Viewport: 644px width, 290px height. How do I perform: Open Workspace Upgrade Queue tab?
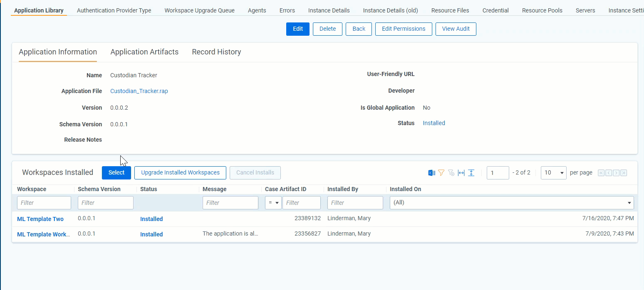[200, 10]
